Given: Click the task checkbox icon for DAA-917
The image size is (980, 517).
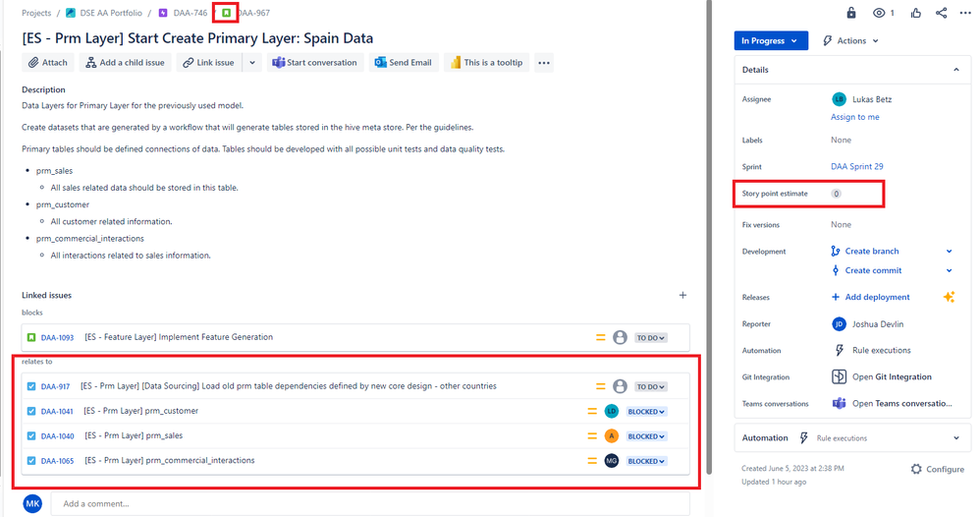Looking at the screenshot, I should coord(31,387).
